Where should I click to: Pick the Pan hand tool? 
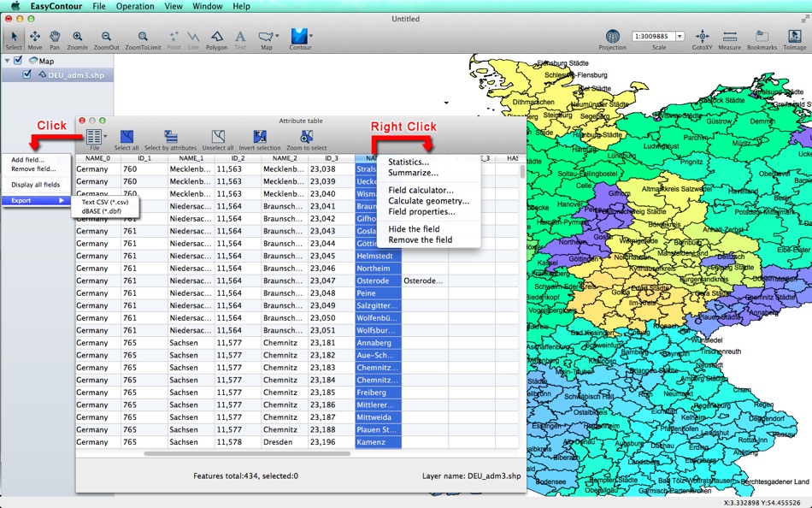55,39
